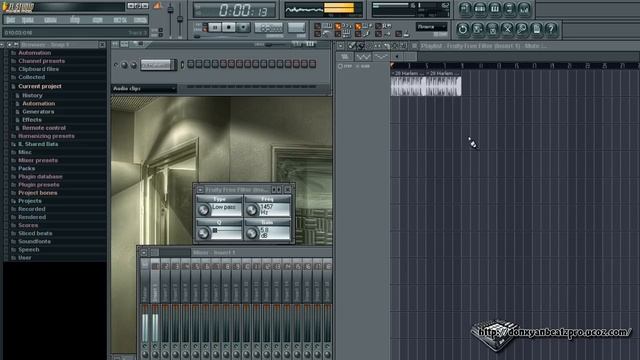The image size is (640, 360).
Task: Open the File menu
Action: click(x=11, y=20)
